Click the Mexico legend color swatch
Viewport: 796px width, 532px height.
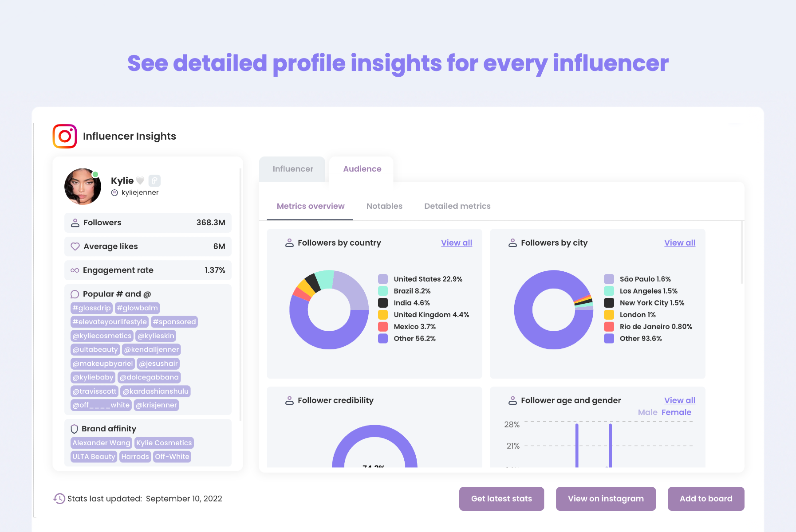point(383,327)
